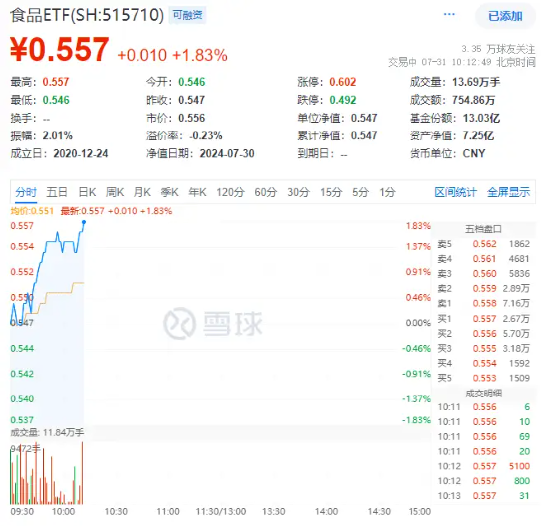Click the 买4 volume 1592
Viewport: 550px width, 527px height.
click(x=519, y=363)
